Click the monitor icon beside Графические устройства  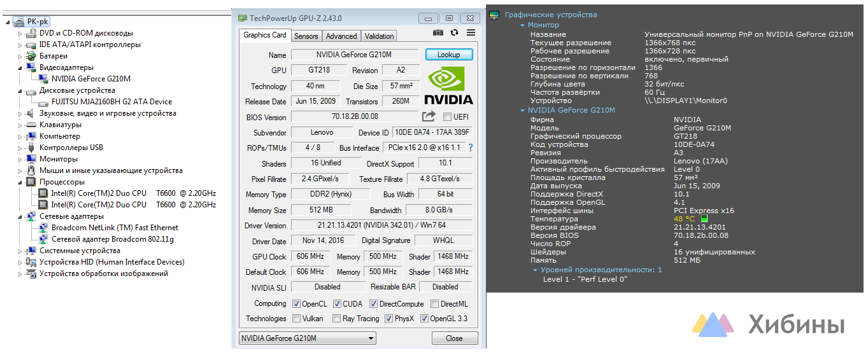(x=495, y=15)
